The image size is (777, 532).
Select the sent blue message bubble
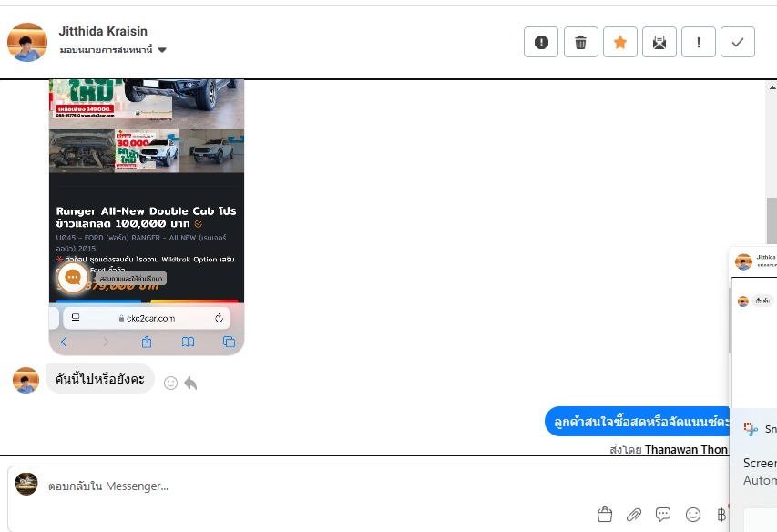tap(637, 422)
